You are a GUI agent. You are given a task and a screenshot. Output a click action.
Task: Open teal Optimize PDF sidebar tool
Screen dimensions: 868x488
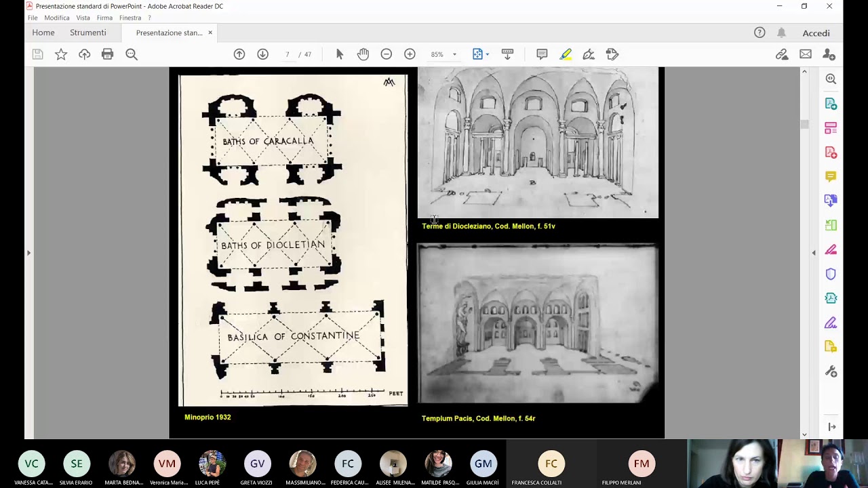tap(831, 298)
